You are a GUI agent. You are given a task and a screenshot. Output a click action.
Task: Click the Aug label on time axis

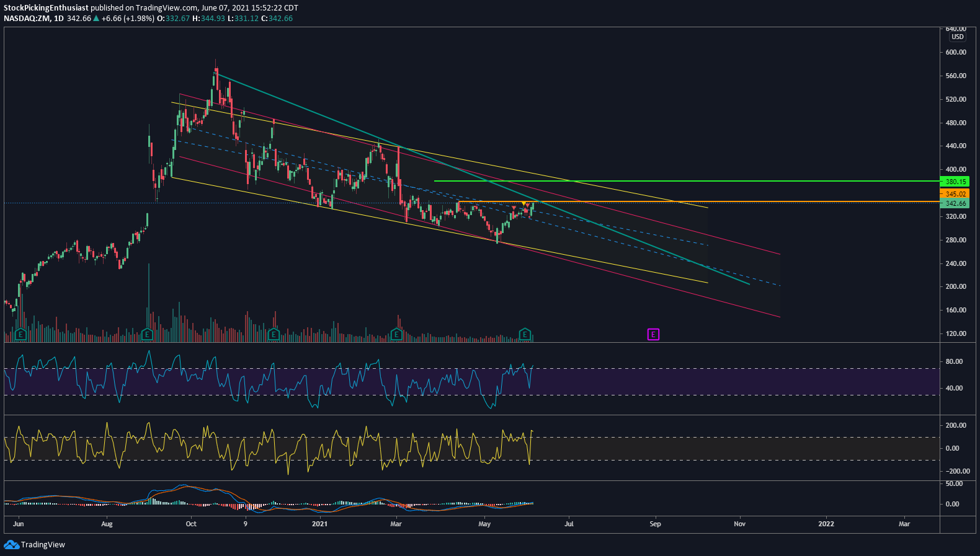pos(107,524)
